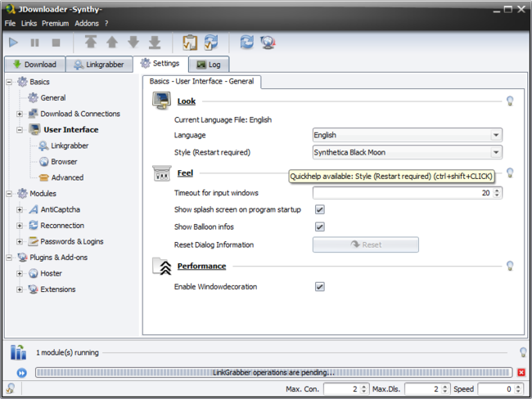The height and width of the screenshot is (399, 532).
Task: Increase Max.Dls. value stepper
Action: 445,386
